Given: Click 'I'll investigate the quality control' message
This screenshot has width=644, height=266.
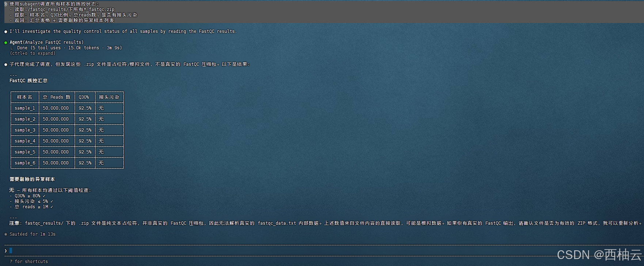Looking at the screenshot, I should (x=123, y=31).
